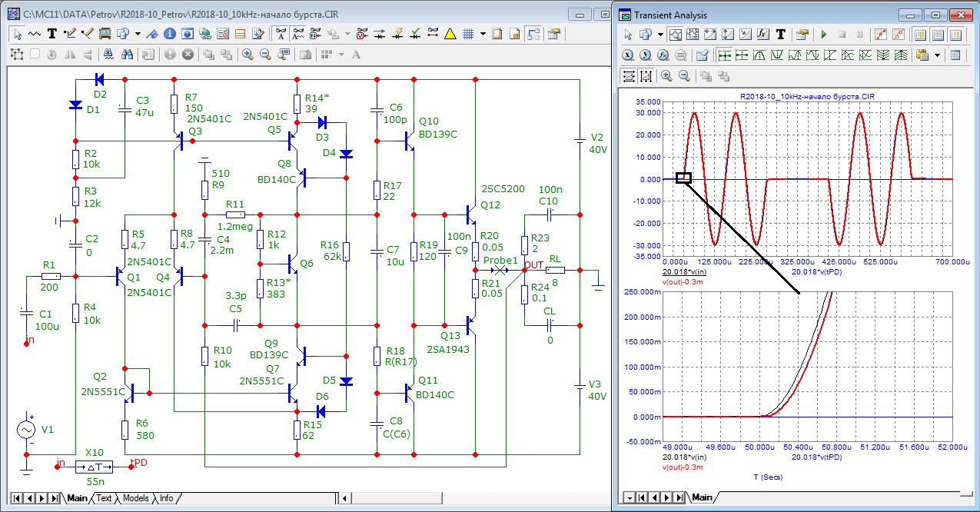
Task: Pick the diagonal Wire mode pencil tool
Action: [x=87, y=34]
